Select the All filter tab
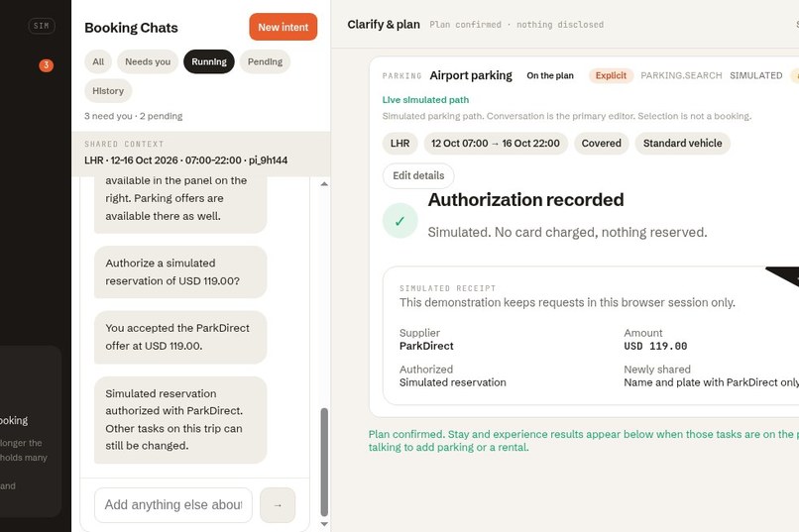 point(98,61)
